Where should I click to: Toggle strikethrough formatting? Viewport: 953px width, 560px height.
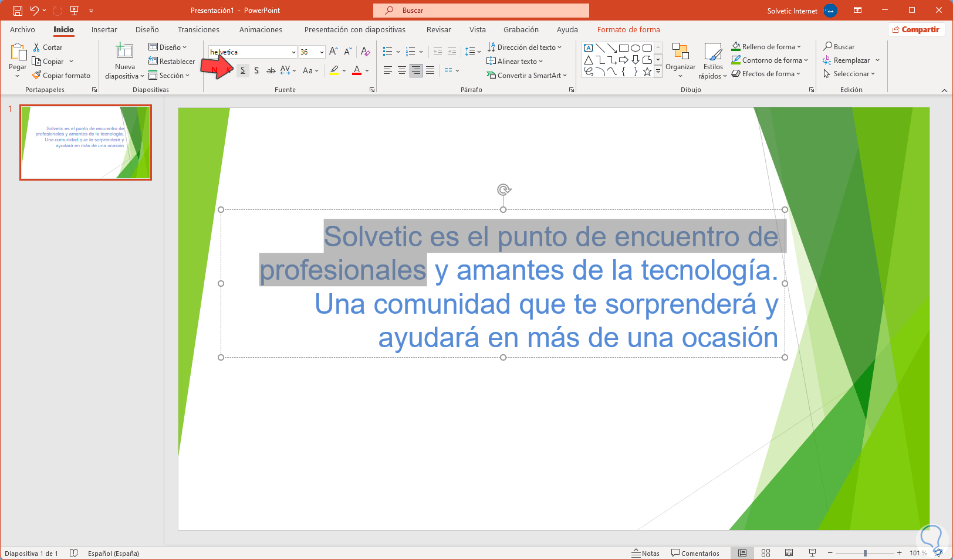pos(271,70)
